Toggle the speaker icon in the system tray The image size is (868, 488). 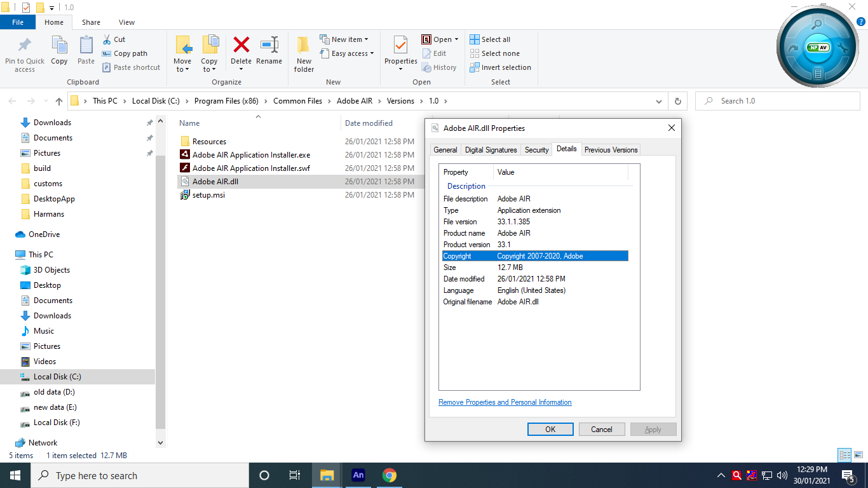[781, 475]
